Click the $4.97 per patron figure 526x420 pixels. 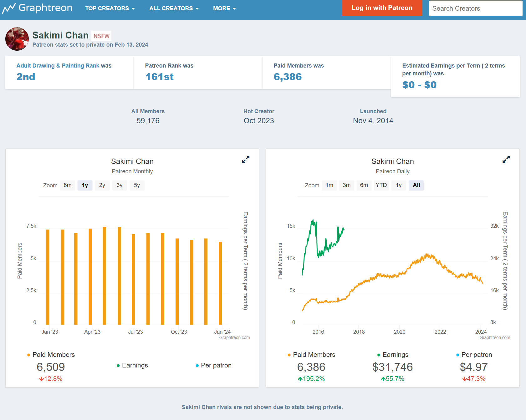474,367
